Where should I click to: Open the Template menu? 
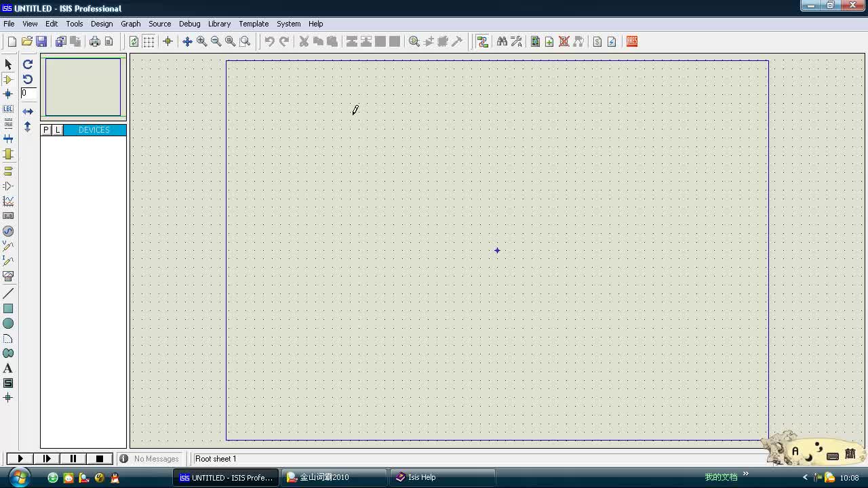pyautogui.click(x=254, y=24)
